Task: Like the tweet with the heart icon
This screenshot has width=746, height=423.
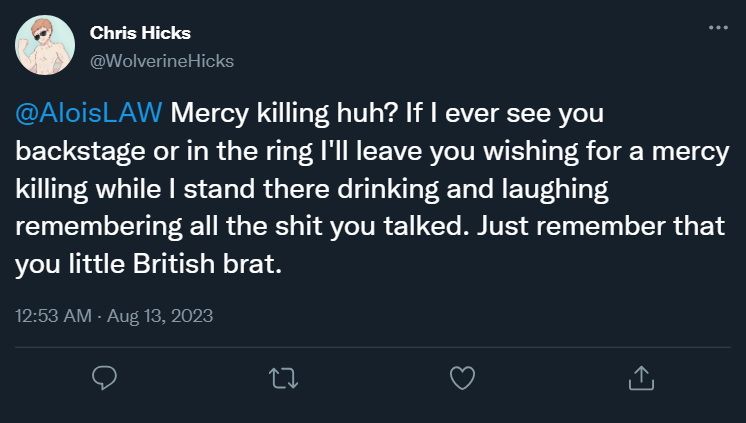Action: pos(461,378)
